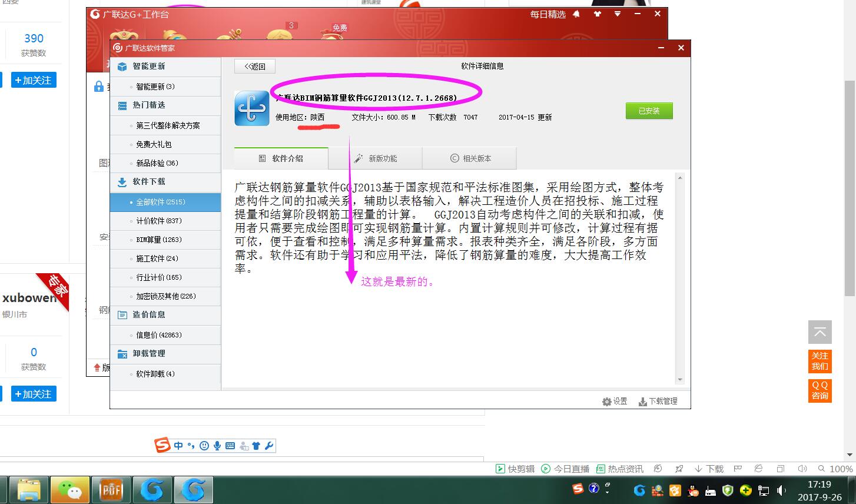The image size is (856, 504).
Task: Open notification bell in G+ 工作台 window
Action: [x=576, y=14]
